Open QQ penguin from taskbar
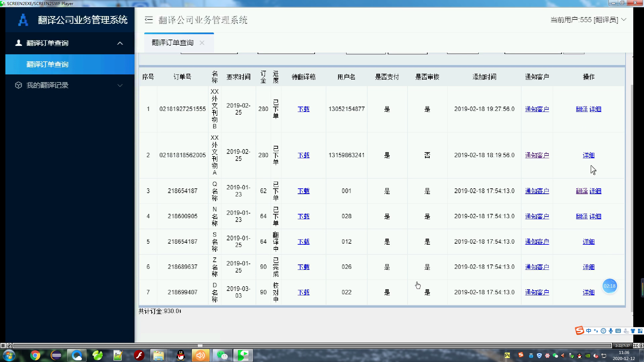The image size is (644, 362). pyautogui.click(x=181, y=355)
